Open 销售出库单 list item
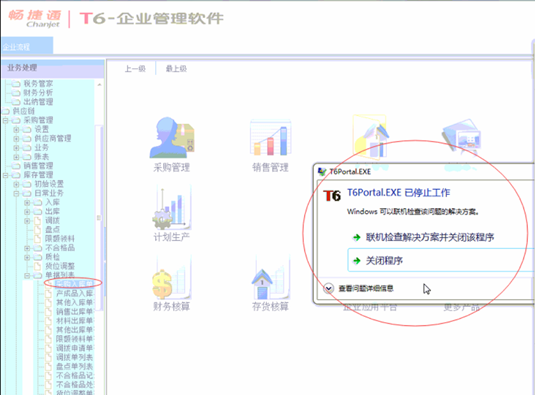Screen dimensions: 535x397 tap(74, 311)
